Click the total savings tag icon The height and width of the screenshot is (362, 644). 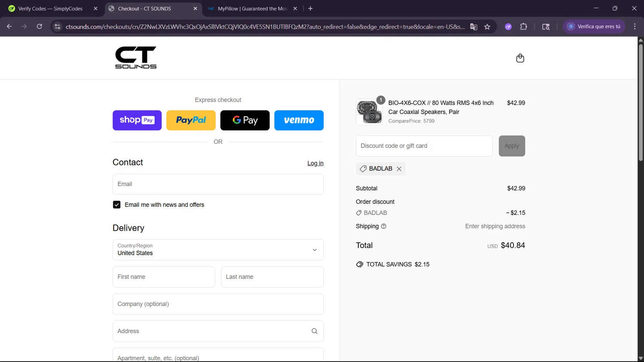360,265
